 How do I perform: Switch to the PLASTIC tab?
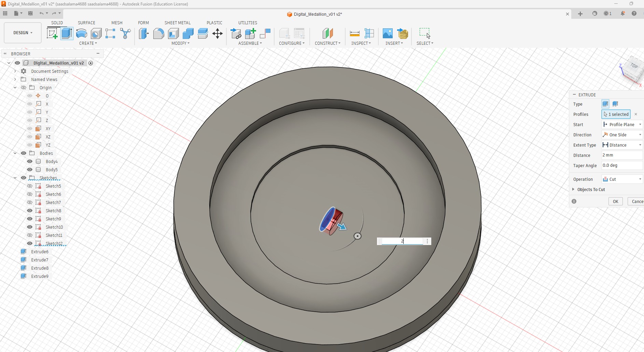click(214, 23)
